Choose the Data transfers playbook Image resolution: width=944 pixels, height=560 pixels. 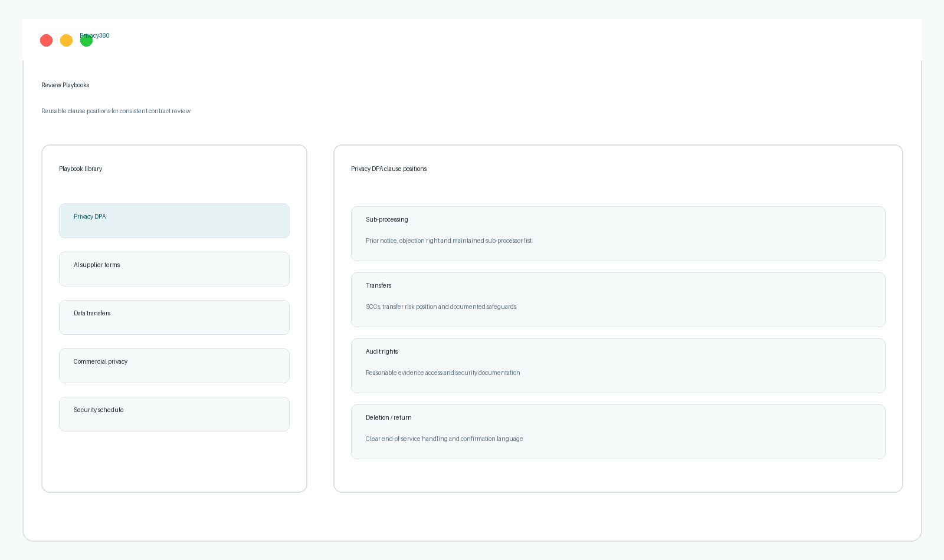(x=174, y=317)
